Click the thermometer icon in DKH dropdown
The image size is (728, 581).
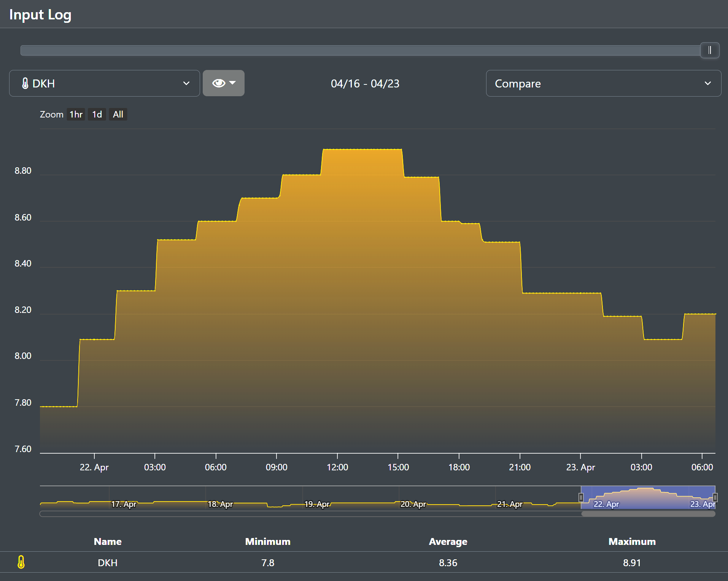click(x=25, y=84)
